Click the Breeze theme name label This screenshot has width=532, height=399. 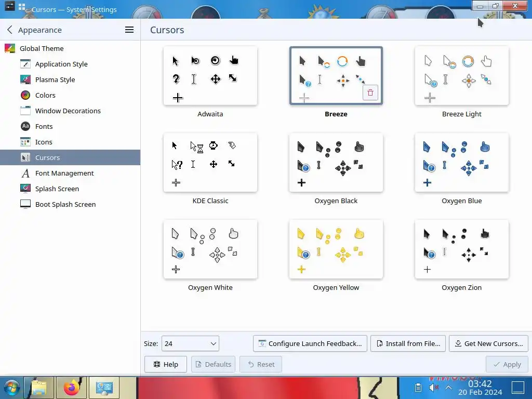tap(336, 114)
